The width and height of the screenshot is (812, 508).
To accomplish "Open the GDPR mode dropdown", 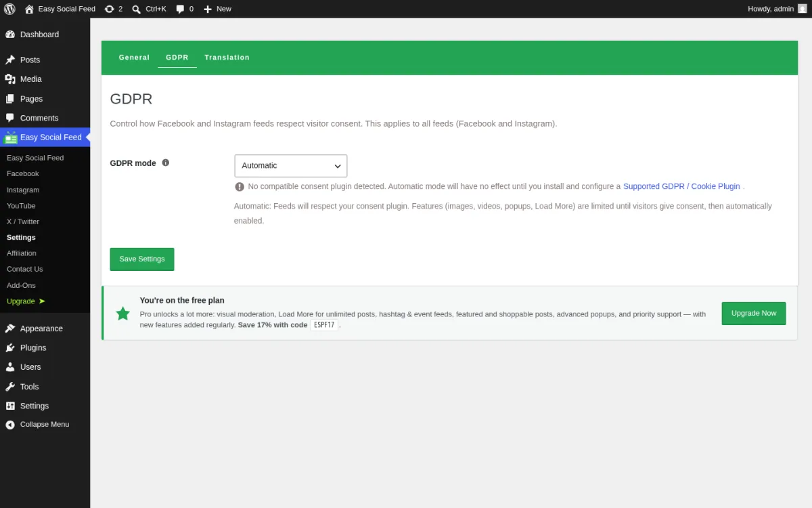I will (x=291, y=166).
